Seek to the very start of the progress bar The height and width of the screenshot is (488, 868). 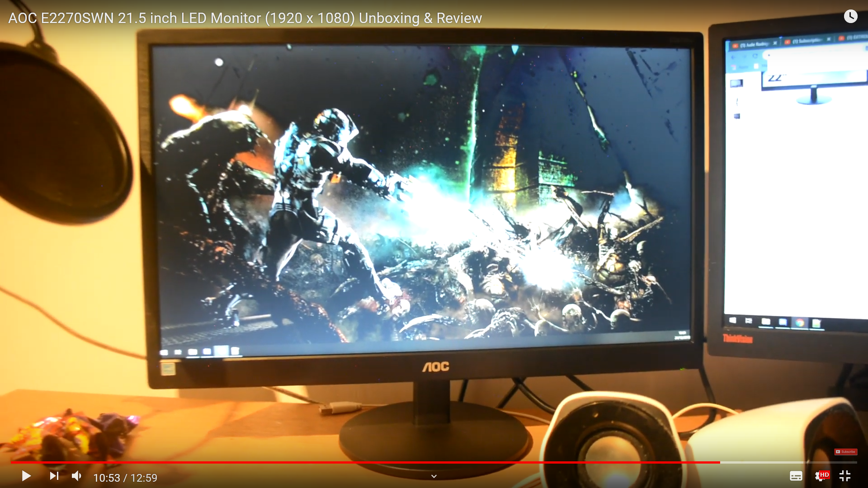point(12,462)
